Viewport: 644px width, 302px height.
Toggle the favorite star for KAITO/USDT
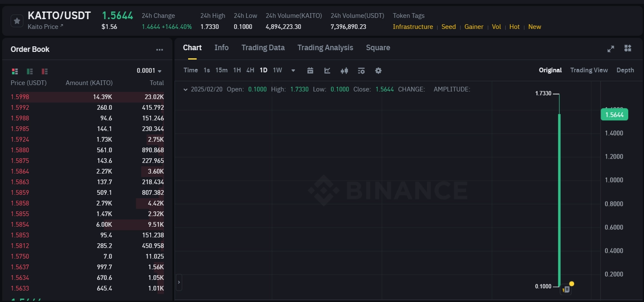(17, 20)
